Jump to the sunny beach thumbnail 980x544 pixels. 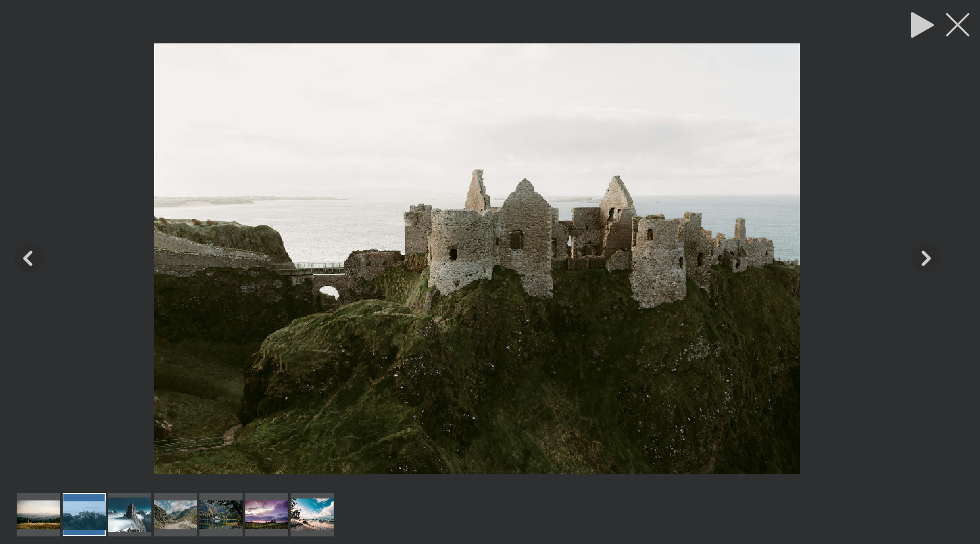click(312, 514)
